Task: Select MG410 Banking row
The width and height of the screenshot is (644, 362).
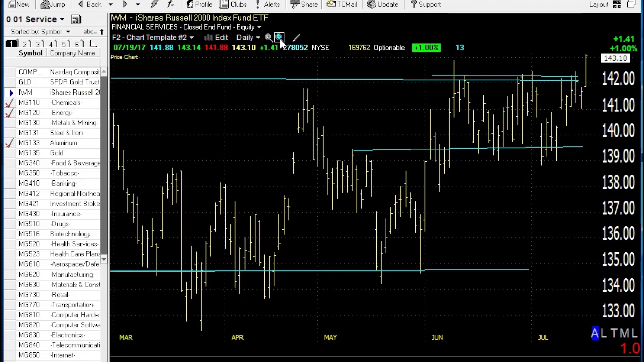Action: (52, 184)
